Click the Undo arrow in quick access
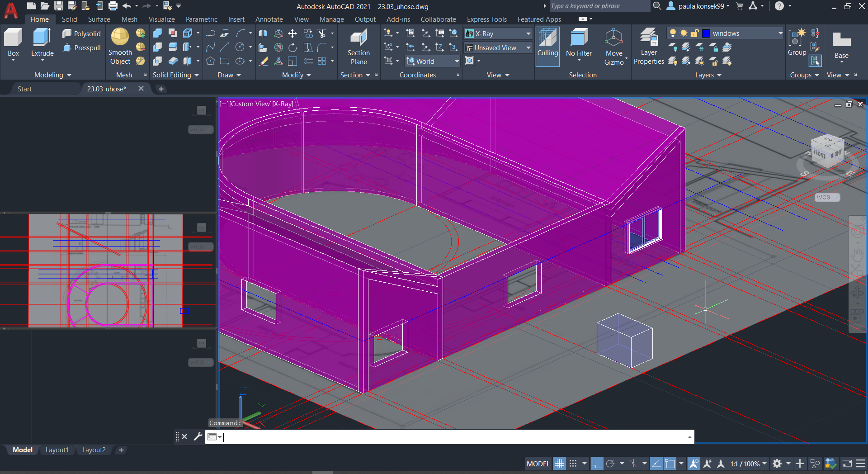Viewport: 868px width, 474px height. [x=127, y=6]
